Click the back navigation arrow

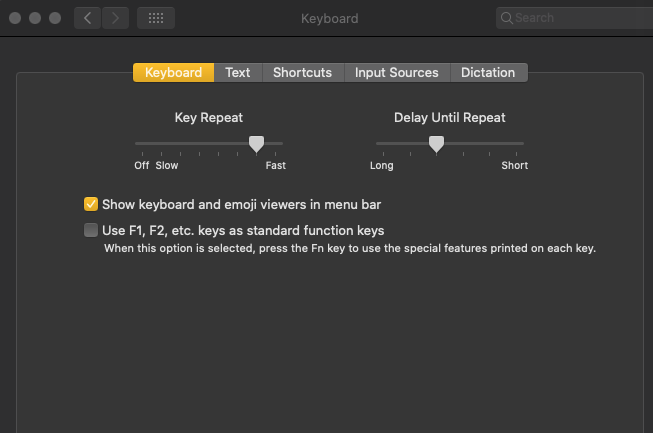(x=87, y=18)
